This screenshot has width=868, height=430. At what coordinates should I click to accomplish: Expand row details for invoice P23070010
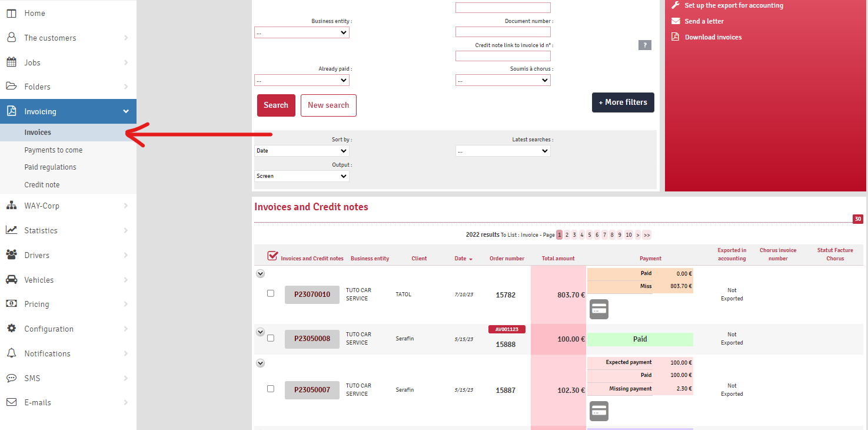pos(260,273)
